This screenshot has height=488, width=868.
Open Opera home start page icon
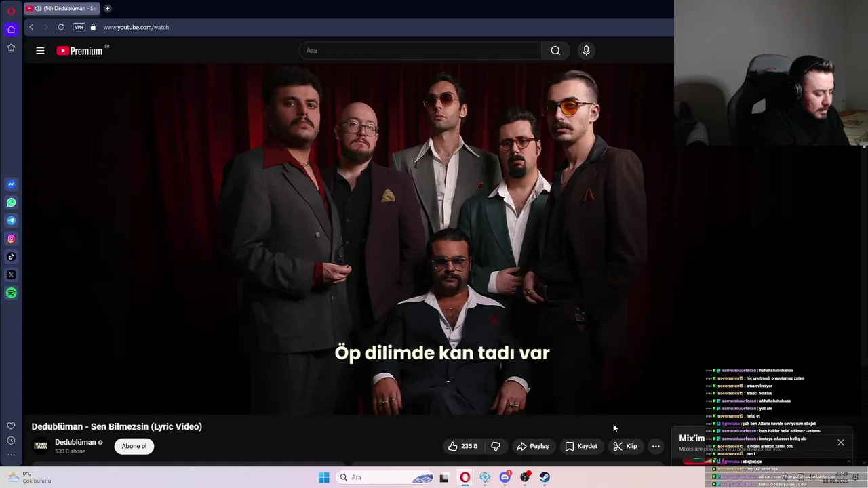click(11, 29)
